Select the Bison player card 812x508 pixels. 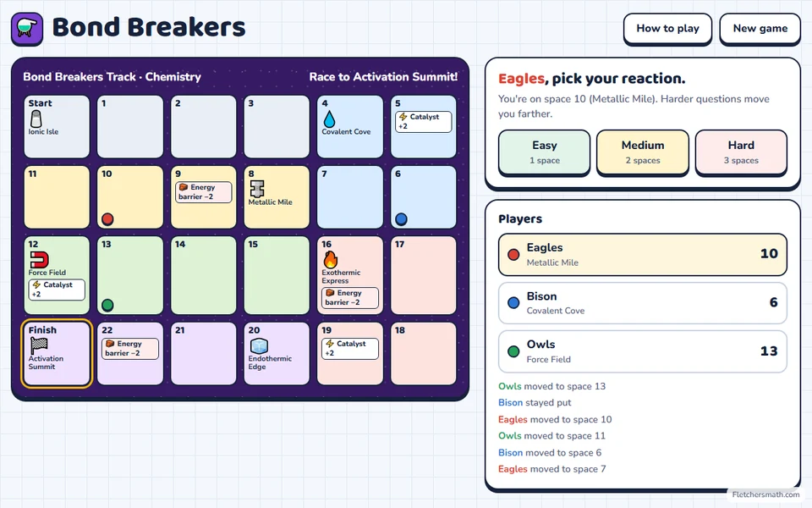tap(643, 303)
